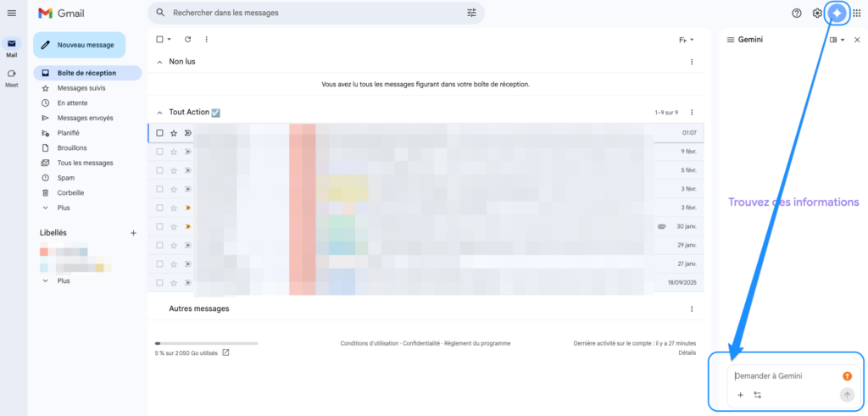Open the Gemini sparkle icon in header
The image size is (868, 416).
pos(837,13)
